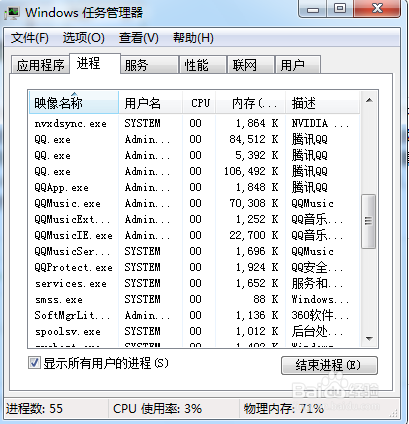409x424 pixels.
Task: Select the QQMusicSer... process
Action: tap(195, 251)
